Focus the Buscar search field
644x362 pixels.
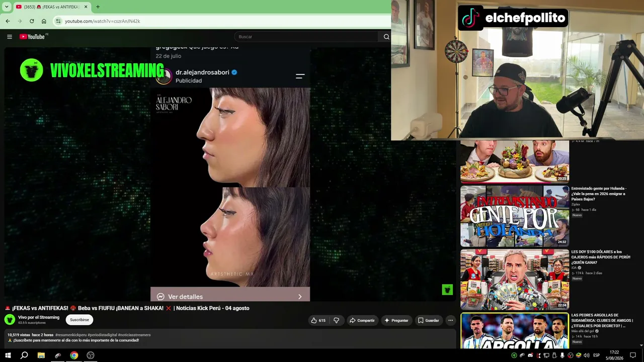click(306, 37)
